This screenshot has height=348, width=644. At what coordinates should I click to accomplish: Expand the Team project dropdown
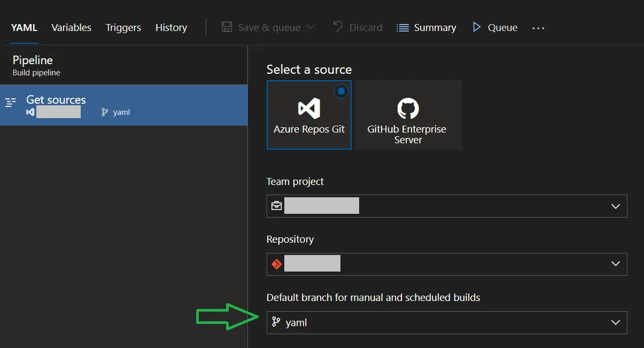tap(616, 206)
